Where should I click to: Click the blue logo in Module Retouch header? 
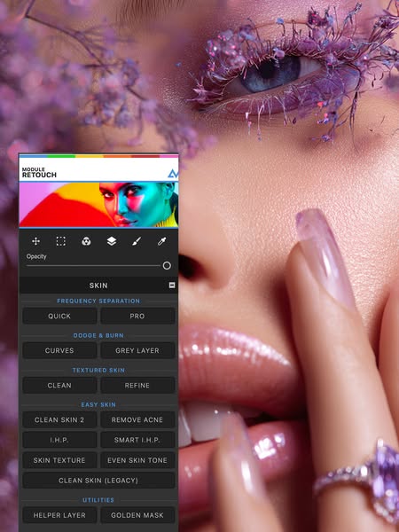pyautogui.click(x=173, y=174)
